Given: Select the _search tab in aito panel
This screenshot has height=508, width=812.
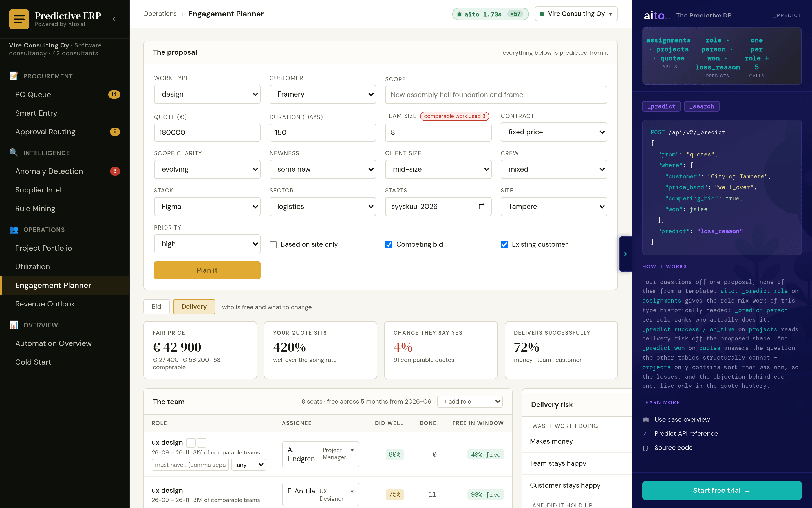Looking at the screenshot, I should [x=701, y=106].
